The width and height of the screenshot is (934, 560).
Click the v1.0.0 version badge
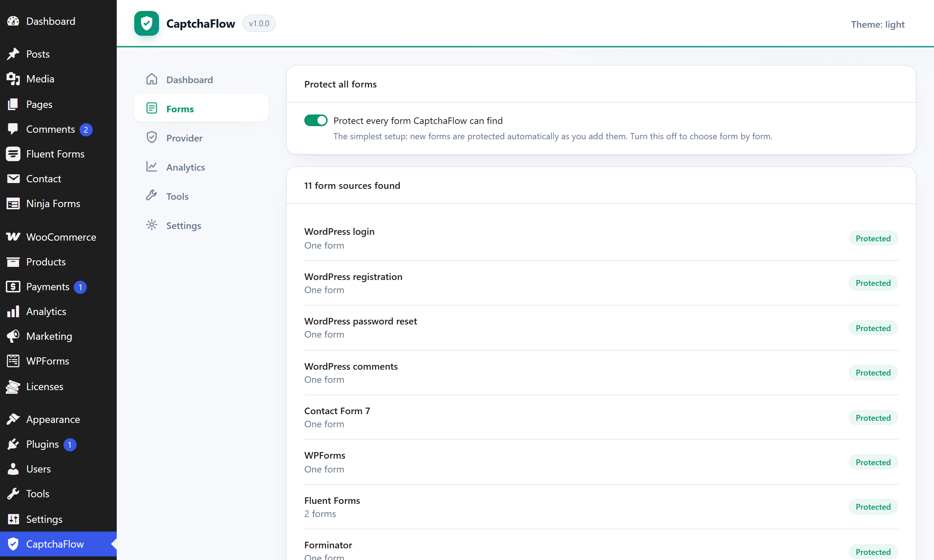259,23
